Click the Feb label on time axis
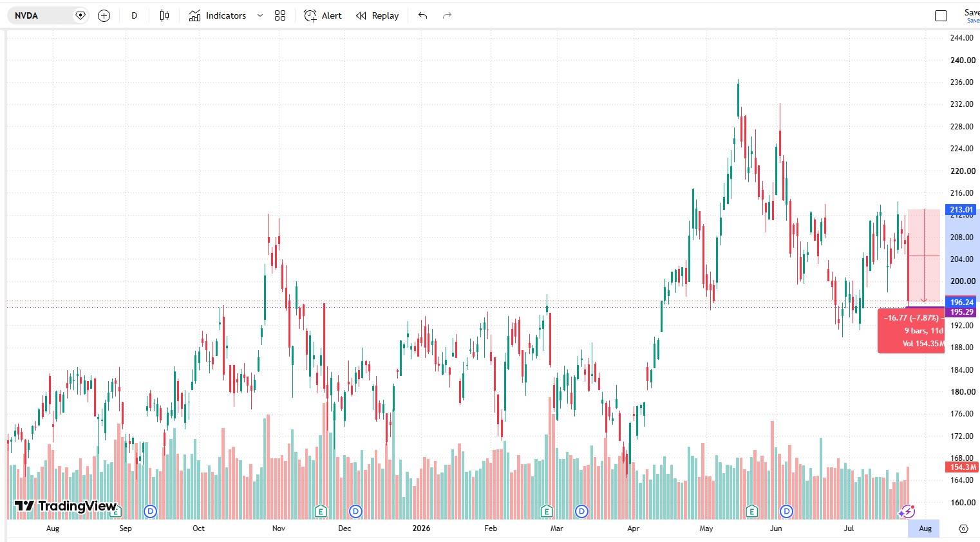The width and height of the screenshot is (980, 542). pos(491,528)
